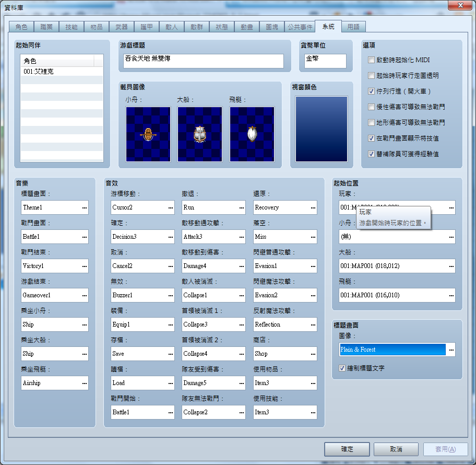Open selector for Buzzer1 sound effect
Viewport: 476px width, 465px height.
coord(171,295)
